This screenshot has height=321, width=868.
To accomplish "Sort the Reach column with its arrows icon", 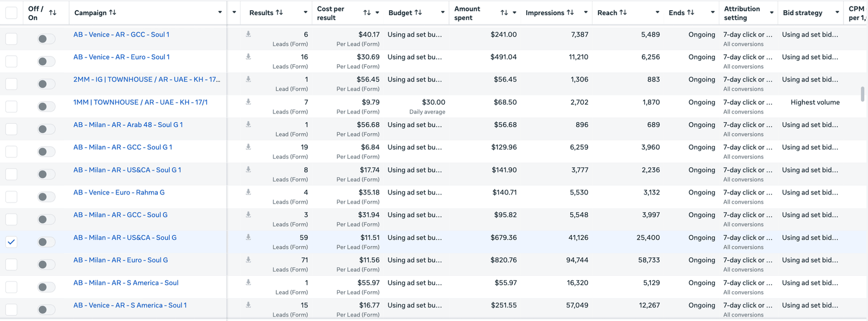I will pos(623,12).
